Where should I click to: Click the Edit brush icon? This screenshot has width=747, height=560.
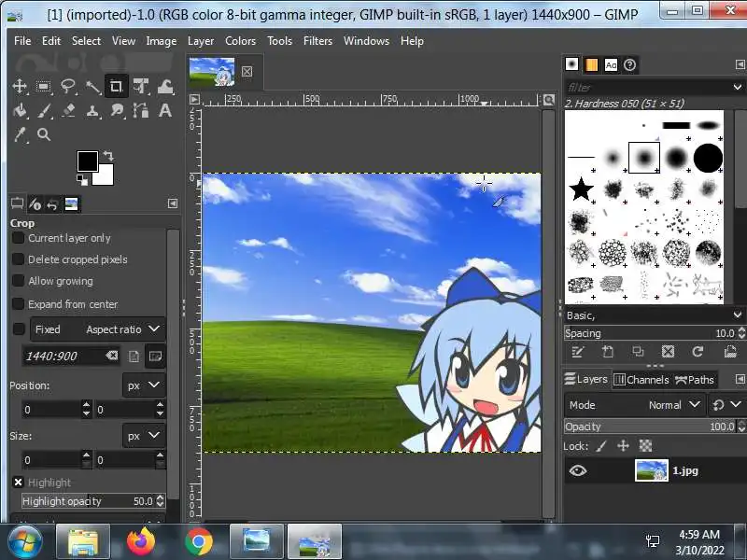click(x=577, y=352)
